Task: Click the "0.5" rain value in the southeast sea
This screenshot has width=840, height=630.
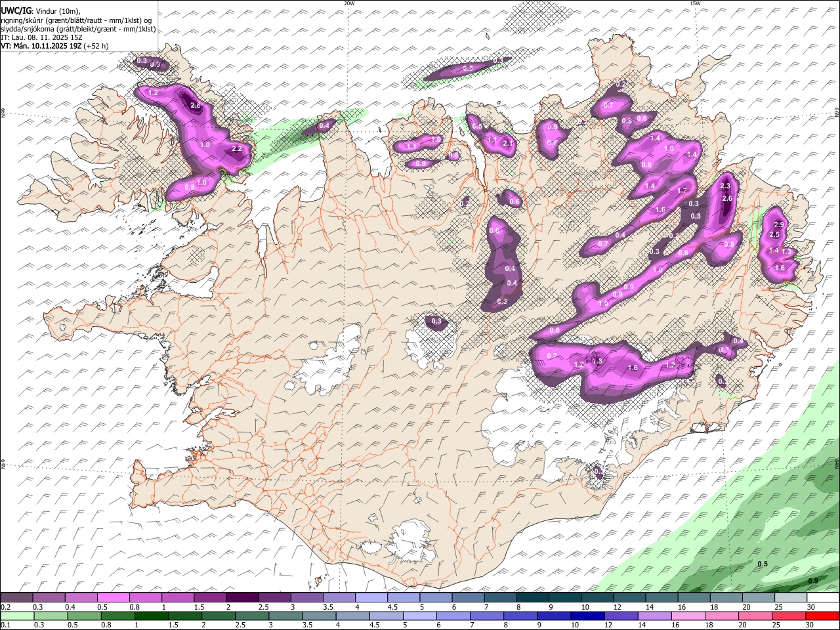Action: pyautogui.click(x=763, y=564)
